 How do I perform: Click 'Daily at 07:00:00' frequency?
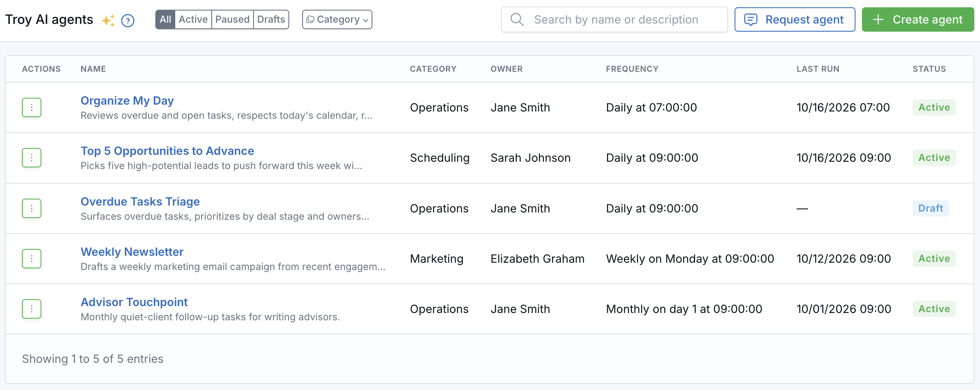[651, 107]
